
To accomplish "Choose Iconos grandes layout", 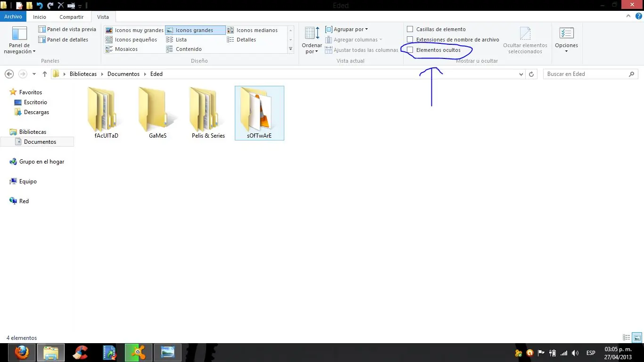I will (195, 30).
